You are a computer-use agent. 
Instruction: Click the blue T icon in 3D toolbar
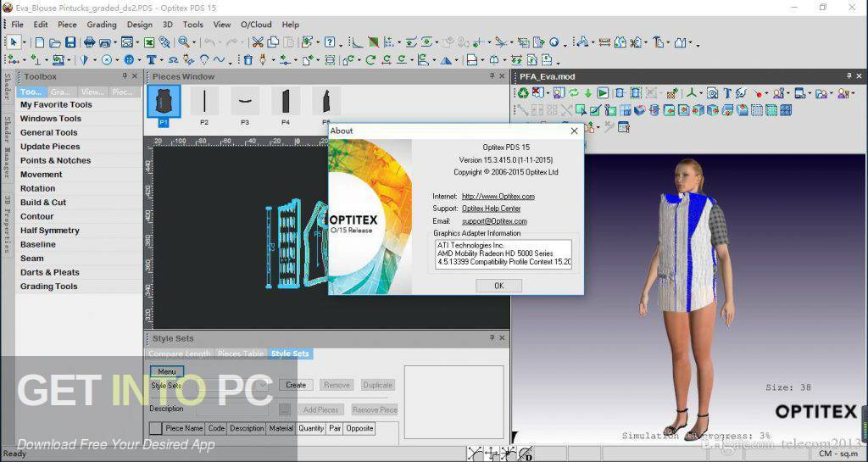coord(727,93)
